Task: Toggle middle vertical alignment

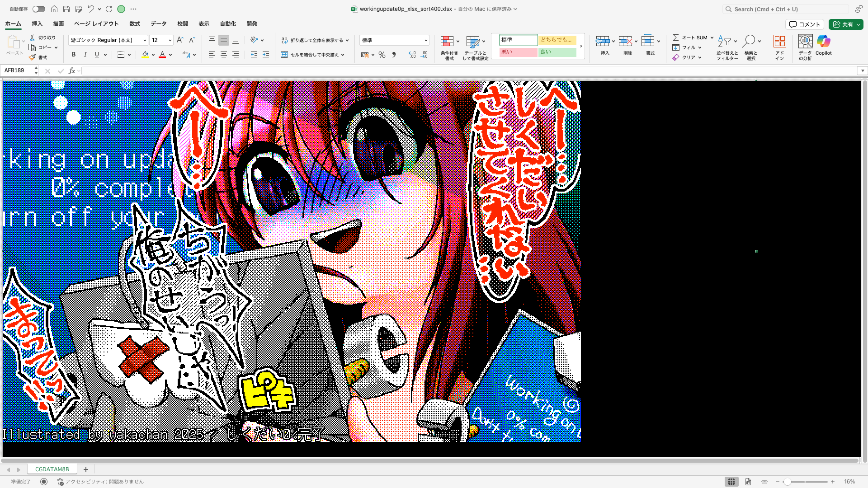Action: coord(223,40)
